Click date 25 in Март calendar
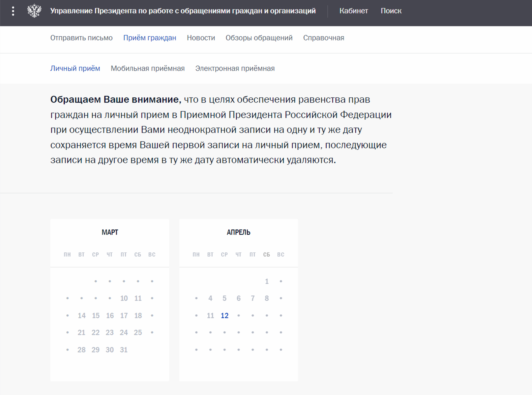 (x=138, y=333)
